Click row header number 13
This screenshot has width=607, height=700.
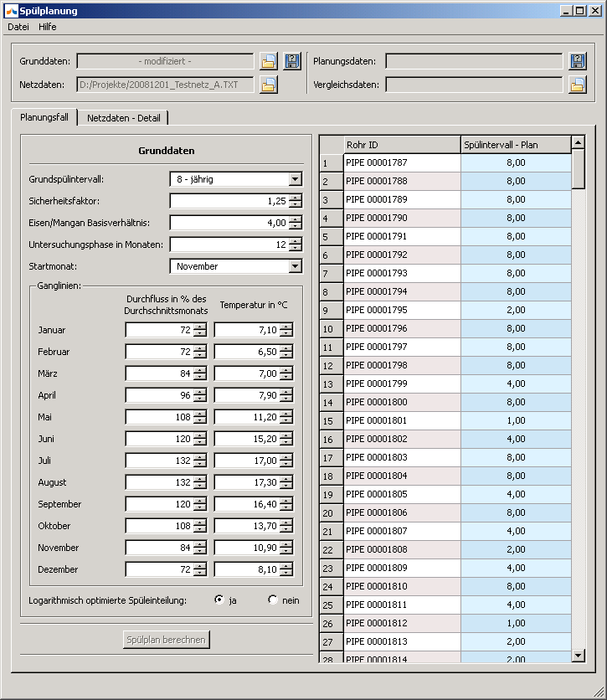[332, 384]
